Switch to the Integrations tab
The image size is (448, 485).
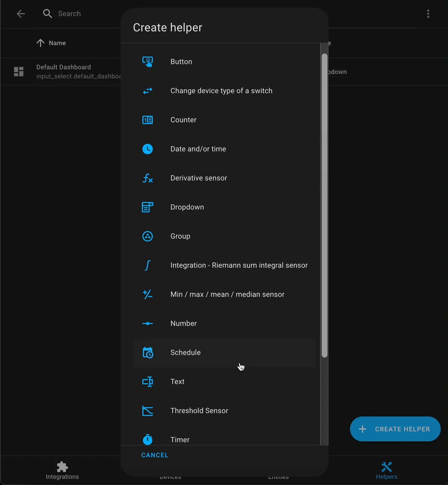tap(62, 470)
